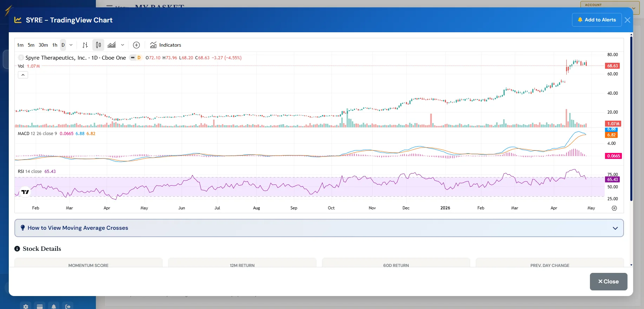Click the Vol 1.07M legend label
644x309 pixels.
[29, 66]
